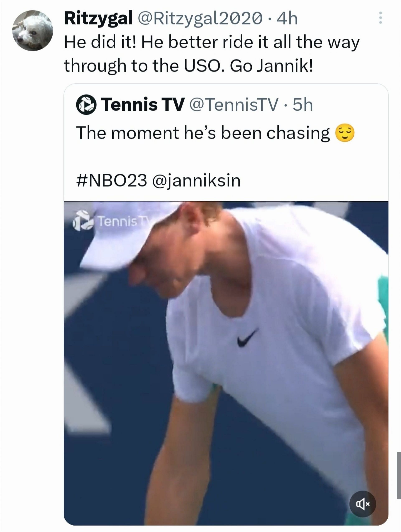401x532 pixels.
Task: Open the 4h timestamp of the tweet
Action: 287,19
